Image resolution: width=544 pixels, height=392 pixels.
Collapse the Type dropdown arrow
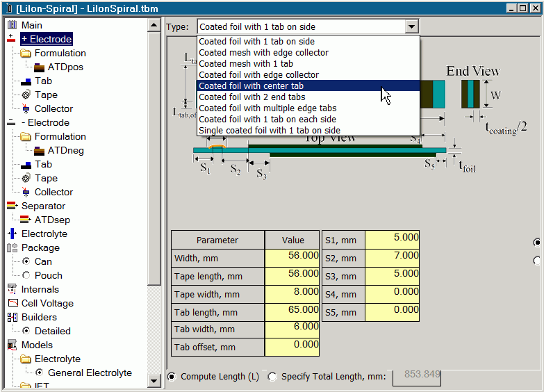point(412,26)
